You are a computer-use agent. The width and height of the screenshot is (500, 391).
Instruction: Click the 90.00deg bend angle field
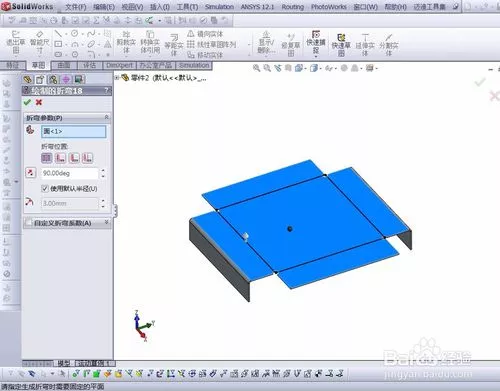pos(70,173)
